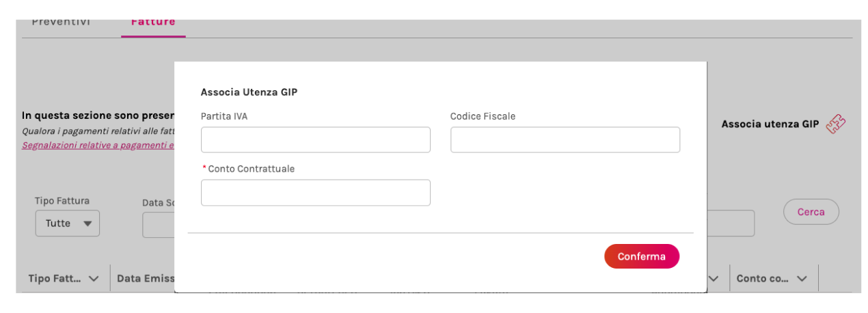Focus the Codice Fiscale input field
This screenshot has width=868, height=313.
tap(565, 139)
